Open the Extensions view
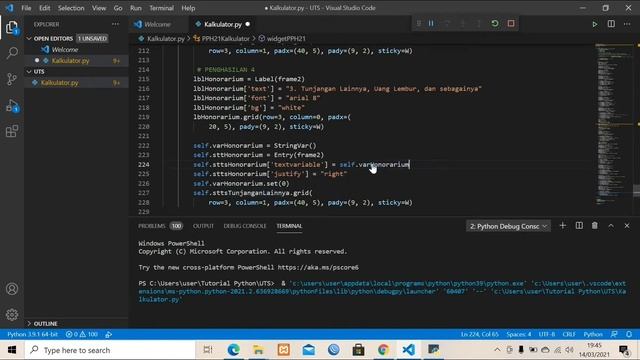Image resolution: width=640 pixels, height=360 pixels. (x=12, y=131)
